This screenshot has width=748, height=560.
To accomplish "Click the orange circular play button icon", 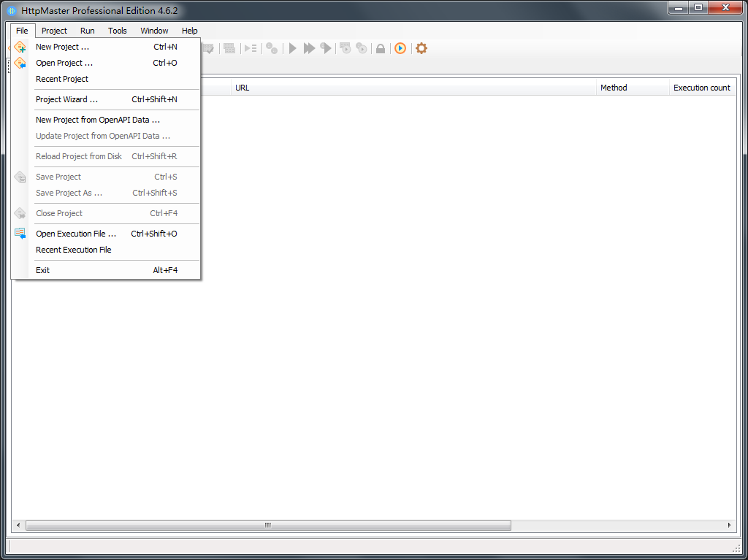I will tap(400, 48).
